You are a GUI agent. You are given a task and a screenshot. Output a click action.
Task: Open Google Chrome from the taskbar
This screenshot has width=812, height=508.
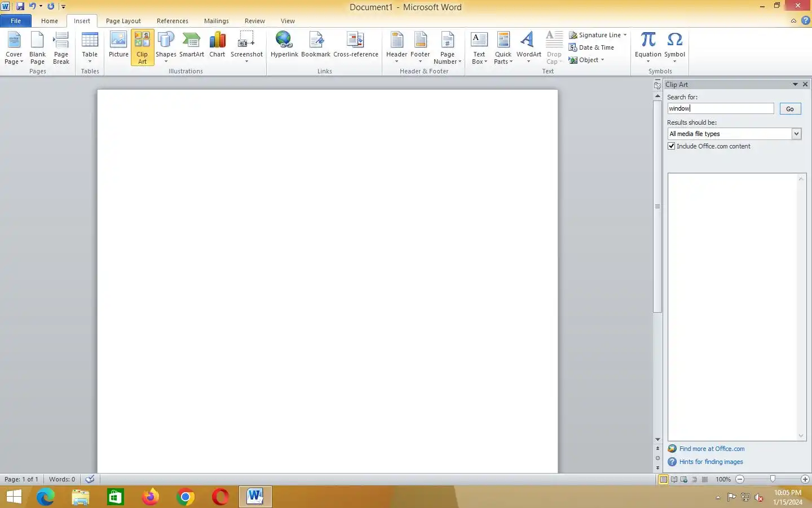click(186, 497)
